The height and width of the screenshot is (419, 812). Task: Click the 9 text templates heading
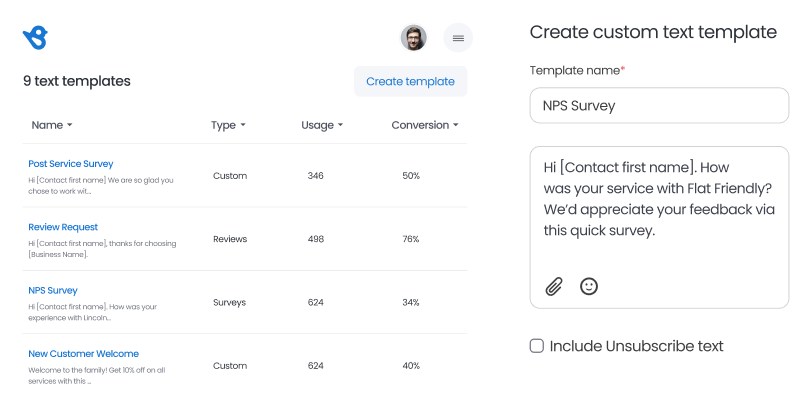[x=77, y=81]
